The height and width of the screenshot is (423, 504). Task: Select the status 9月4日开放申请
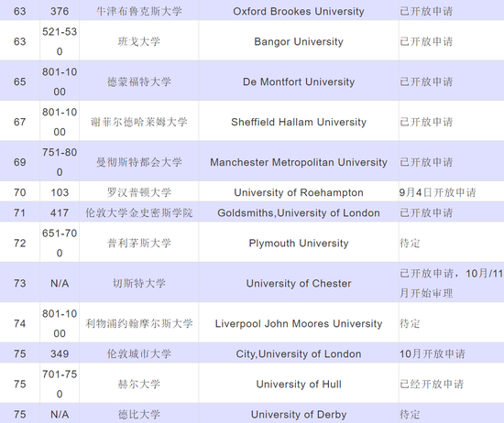pos(437,192)
